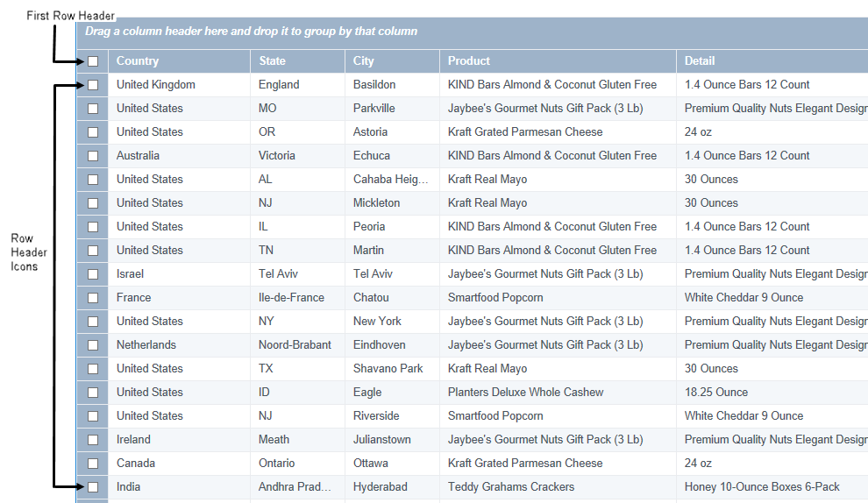Click the City column header
The image size is (868, 503).
[393, 60]
